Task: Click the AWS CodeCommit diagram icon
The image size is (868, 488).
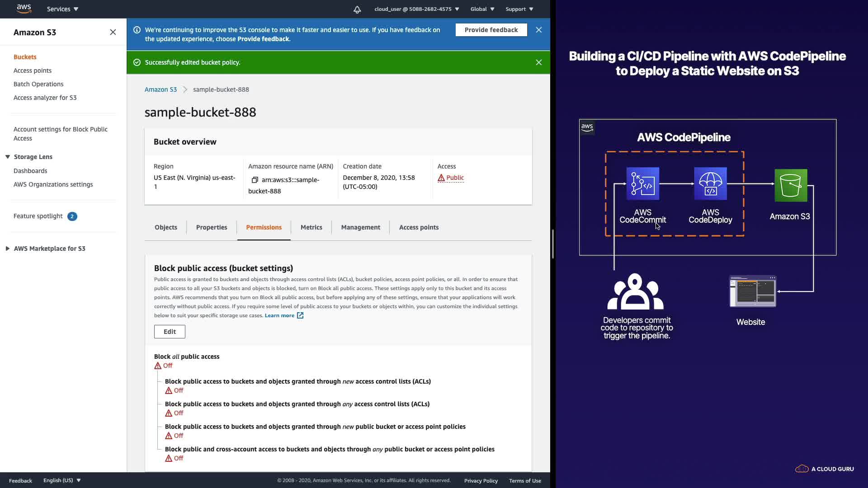Action: coord(642,183)
